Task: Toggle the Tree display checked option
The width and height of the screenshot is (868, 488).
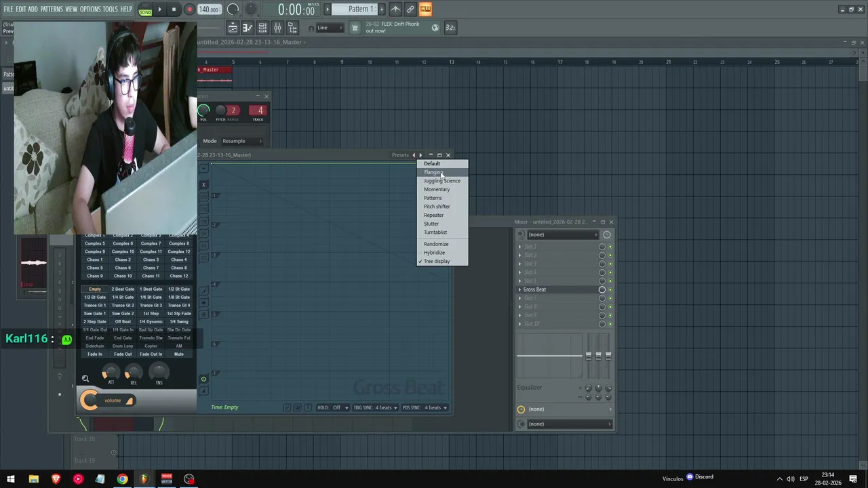Action: pos(442,262)
